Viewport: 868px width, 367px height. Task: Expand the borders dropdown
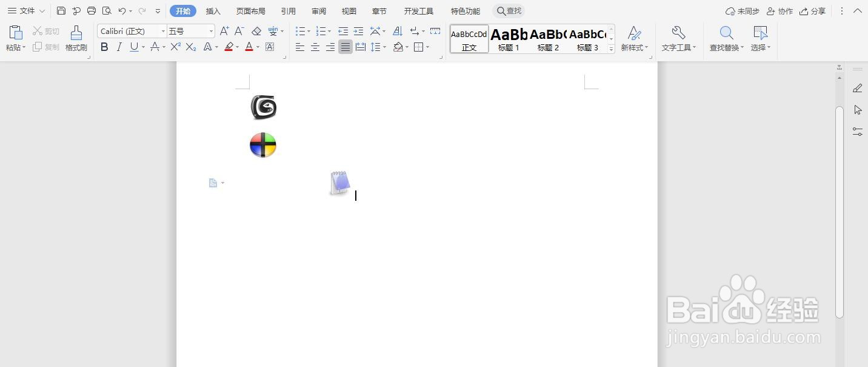tap(427, 47)
